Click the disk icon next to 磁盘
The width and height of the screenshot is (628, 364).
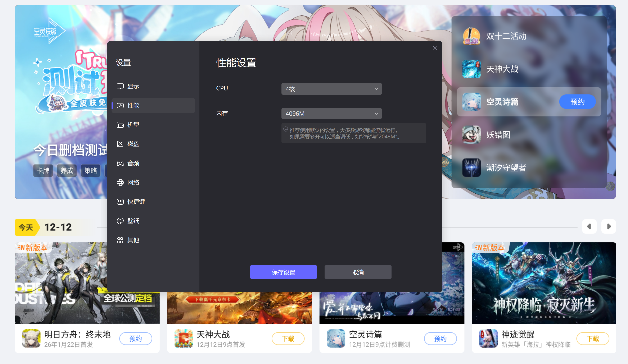120,144
